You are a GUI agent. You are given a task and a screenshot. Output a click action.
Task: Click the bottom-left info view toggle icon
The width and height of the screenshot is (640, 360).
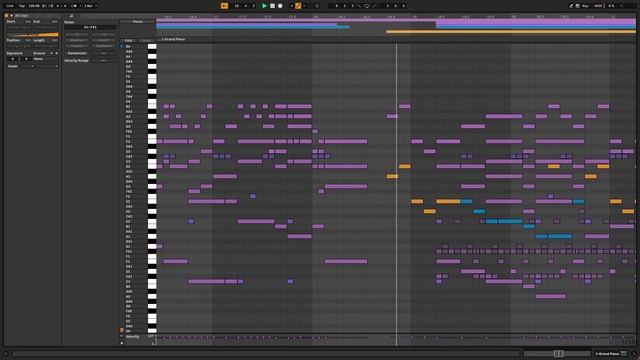pos(6,353)
